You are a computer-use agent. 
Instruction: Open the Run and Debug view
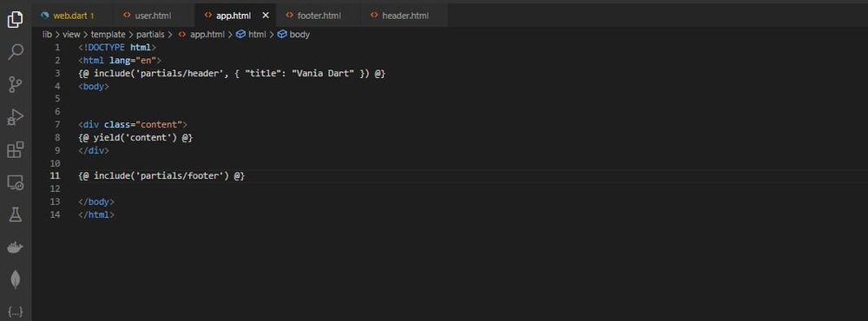pos(16,117)
